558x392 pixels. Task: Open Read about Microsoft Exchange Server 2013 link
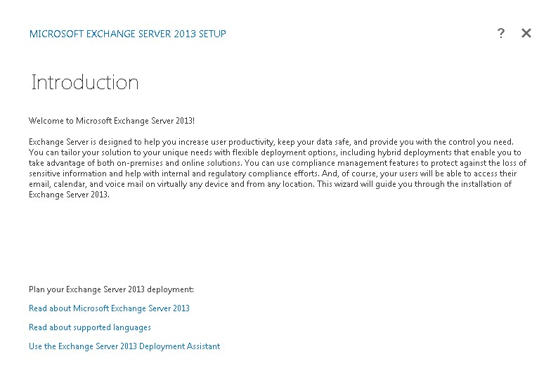[109, 308]
